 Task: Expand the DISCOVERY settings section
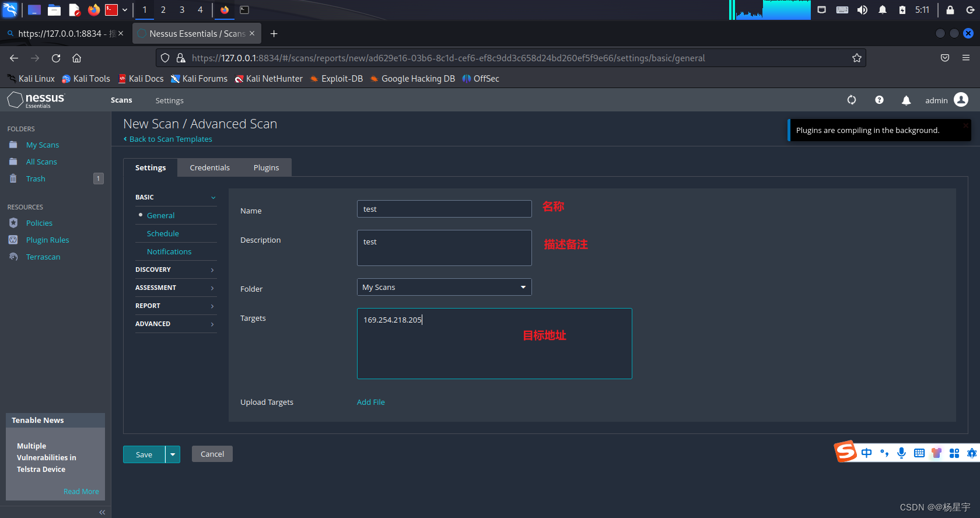coord(176,269)
